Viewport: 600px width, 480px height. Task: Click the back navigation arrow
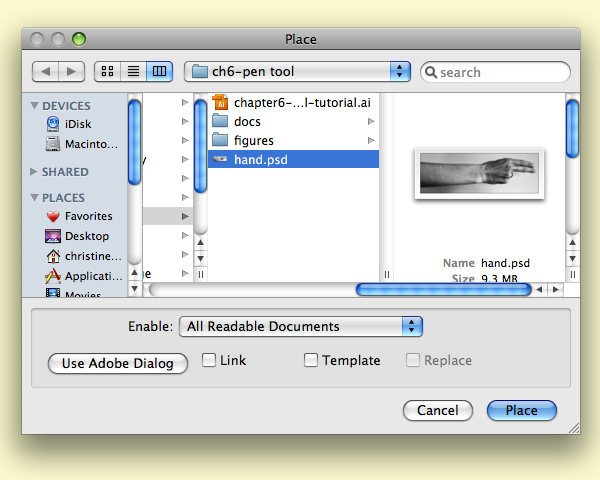click(x=46, y=71)
